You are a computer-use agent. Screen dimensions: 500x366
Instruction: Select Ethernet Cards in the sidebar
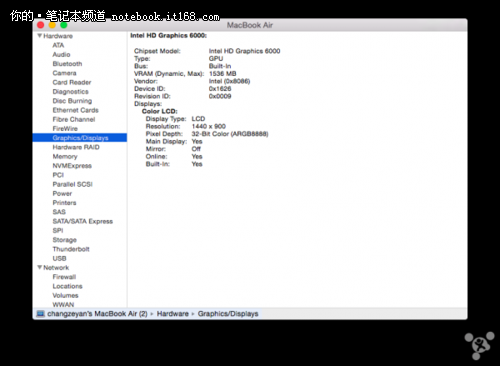pyautogui.click(x=76, y=110)
